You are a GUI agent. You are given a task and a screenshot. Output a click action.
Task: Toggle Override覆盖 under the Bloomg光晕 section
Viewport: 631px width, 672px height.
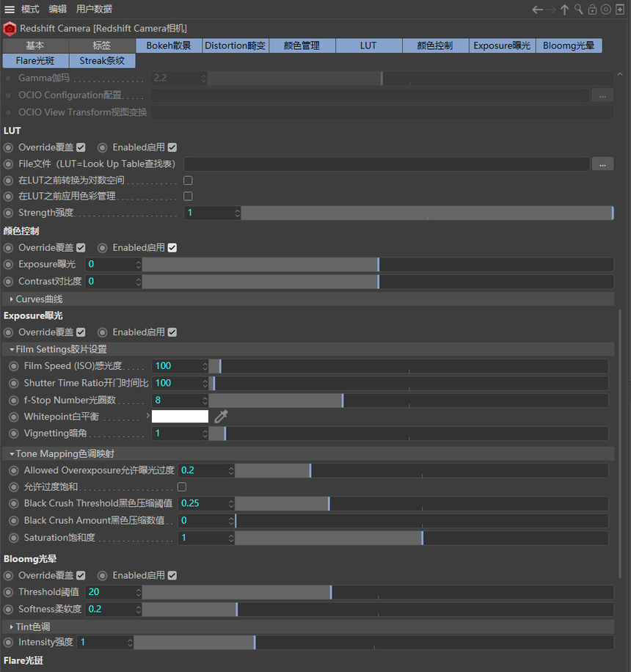pyautogui.click(x=81, y=576)
